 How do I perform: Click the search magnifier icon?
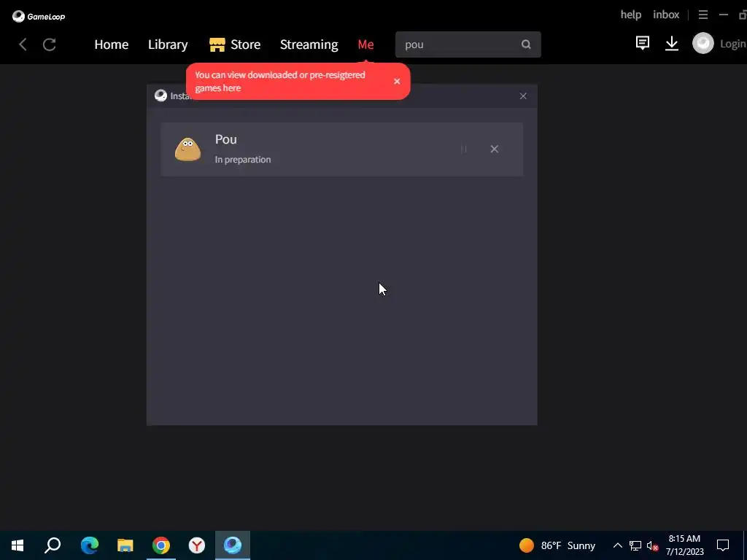coord(526,44)
